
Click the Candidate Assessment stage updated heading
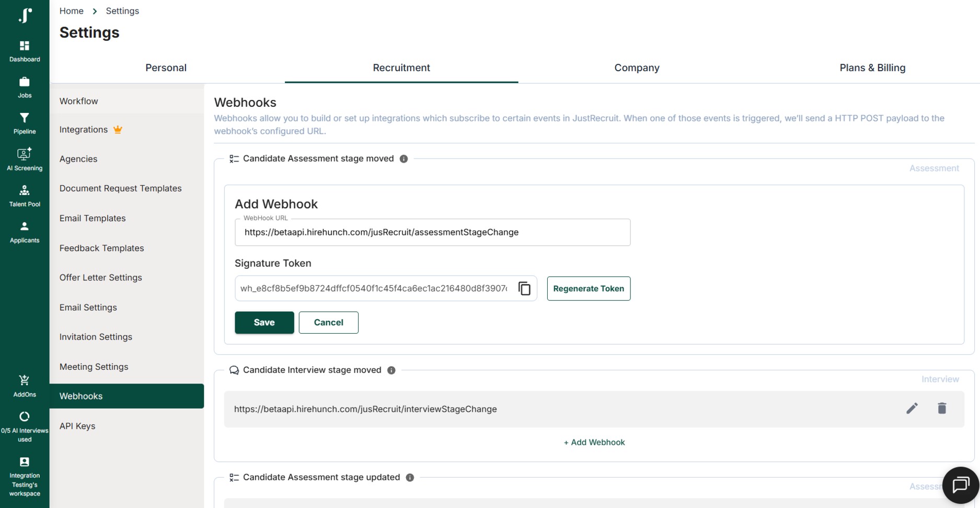pos(321,477)
